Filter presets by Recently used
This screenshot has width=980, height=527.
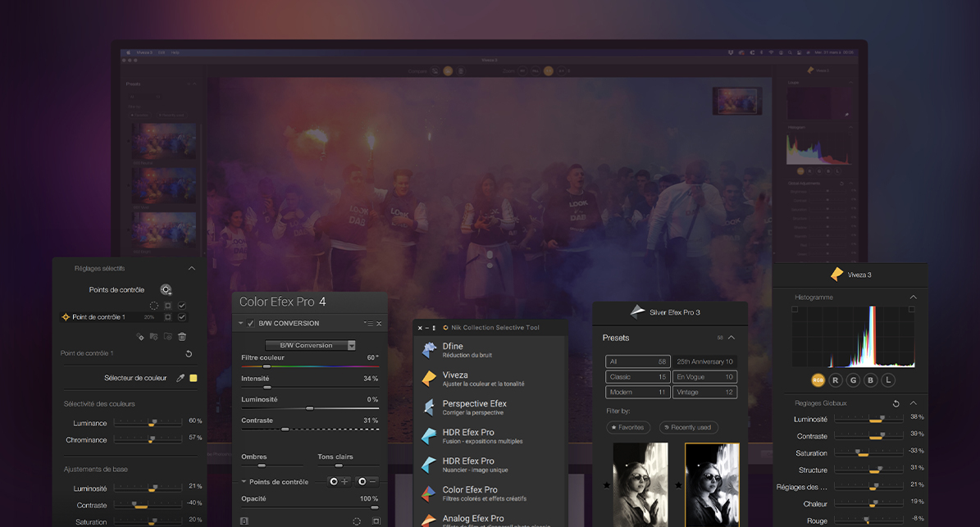coord(689,427)
